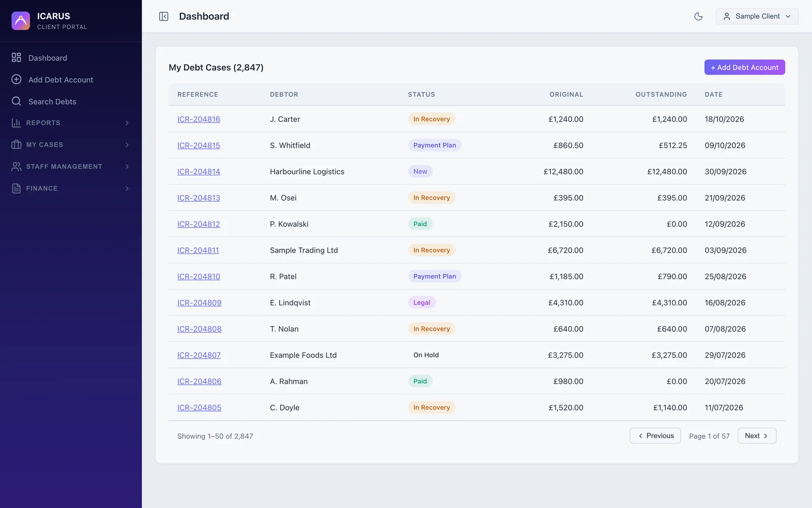Click outstanding amount £1,140.00

[x=670, y=408]
